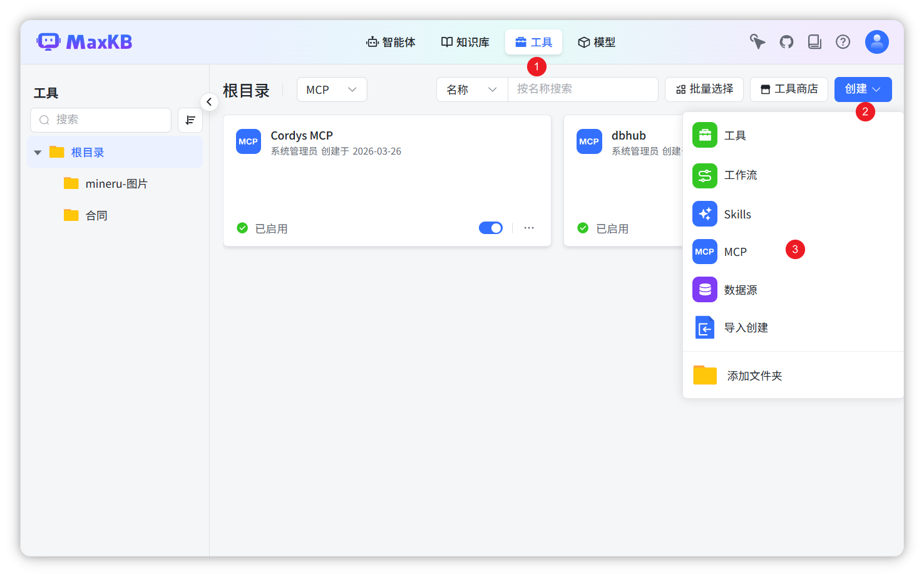
Task: Click the purple 数据源 database icon
Action: pos(705,290)
